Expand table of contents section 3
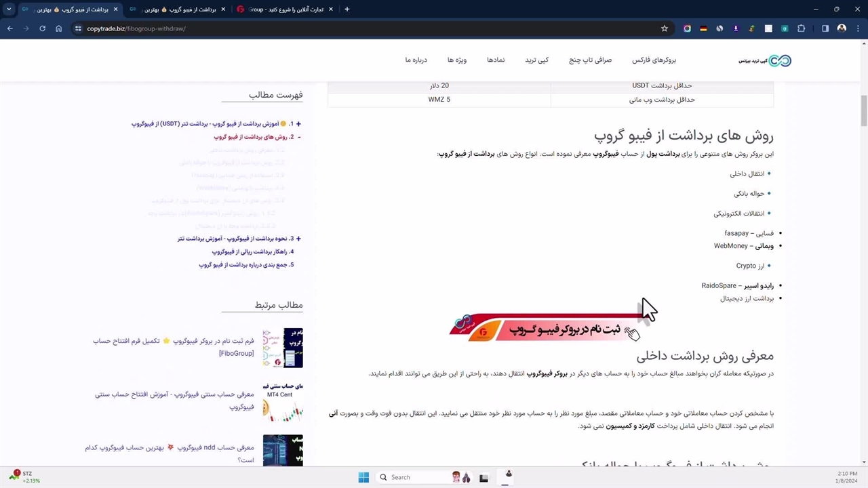 [x=298, y=239]
